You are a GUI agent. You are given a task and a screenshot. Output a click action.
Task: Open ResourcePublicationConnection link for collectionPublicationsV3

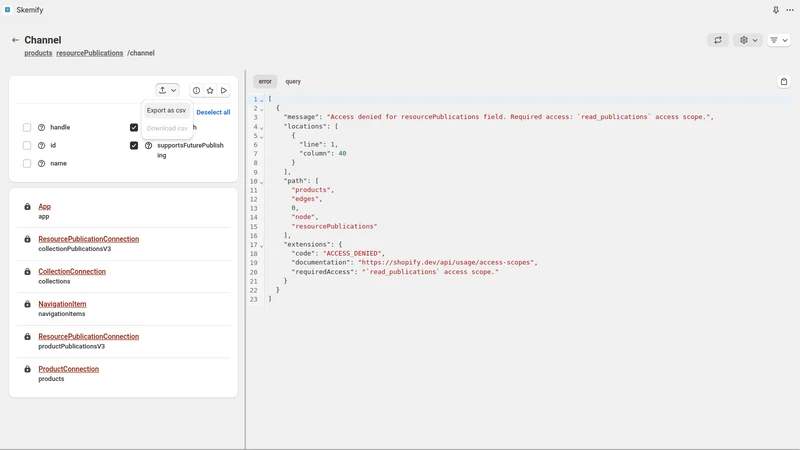pyautogui.click(x=89, y=239)
